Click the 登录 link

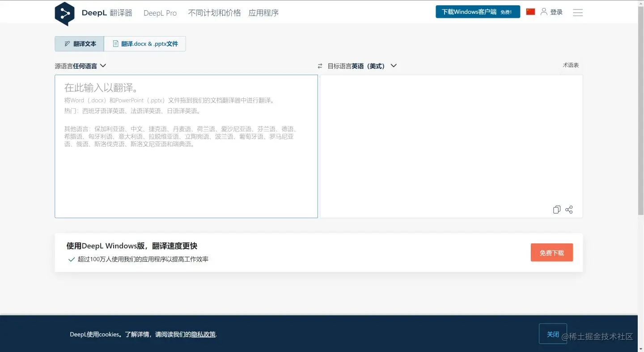[556, 12]
